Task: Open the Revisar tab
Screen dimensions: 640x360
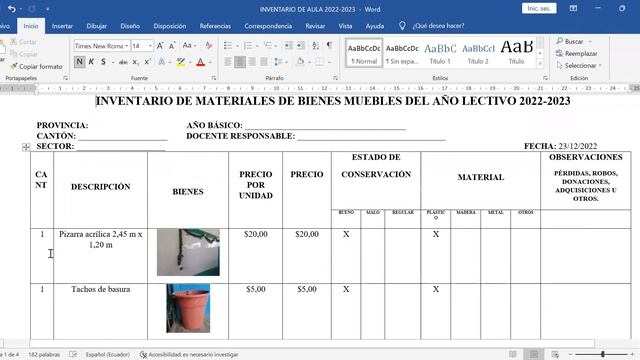Action: (x=315, y=26)
